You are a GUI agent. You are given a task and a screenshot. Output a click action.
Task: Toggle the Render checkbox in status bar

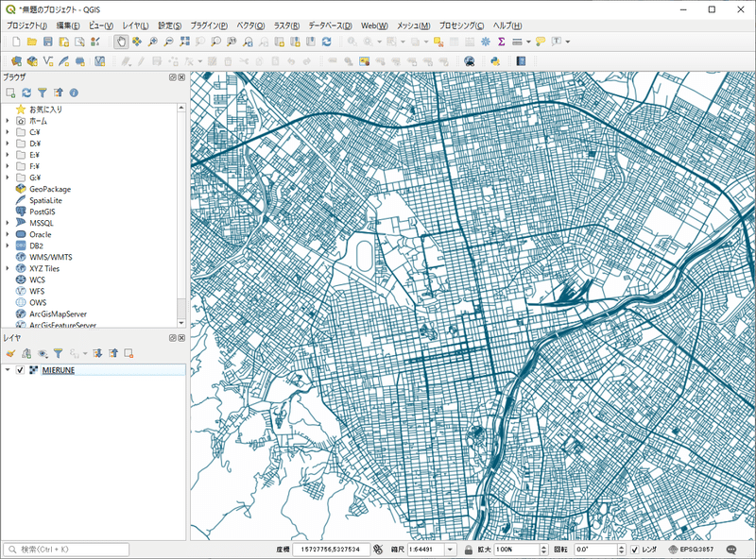pos(635,550)
